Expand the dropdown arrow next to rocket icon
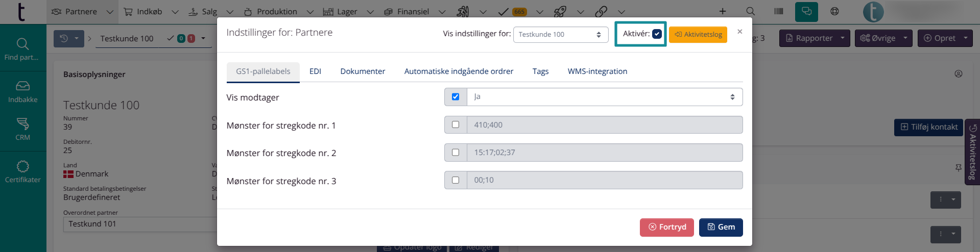The image size is (980, 252). tap(581, 12)
